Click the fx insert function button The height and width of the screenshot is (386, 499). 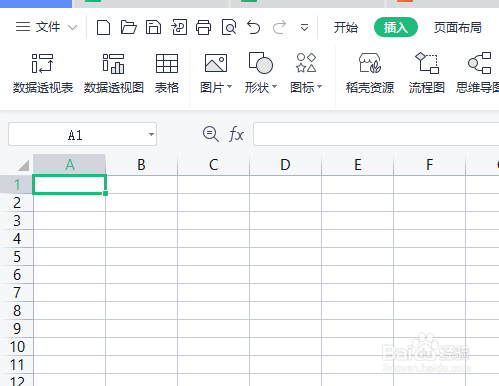(236, 134)
